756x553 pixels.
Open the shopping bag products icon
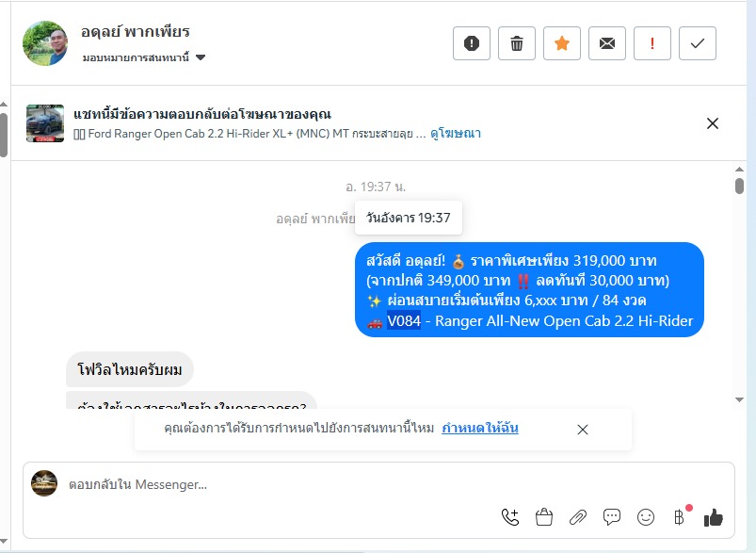544,517
